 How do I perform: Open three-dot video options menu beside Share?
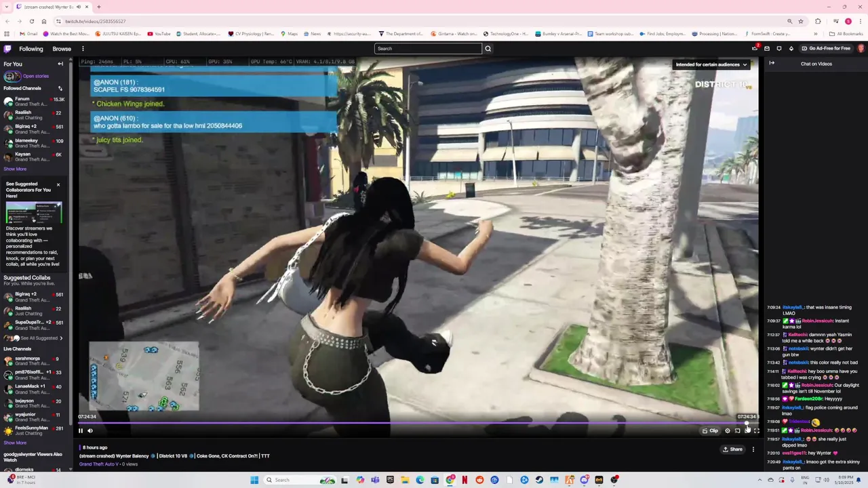(753, 449)
